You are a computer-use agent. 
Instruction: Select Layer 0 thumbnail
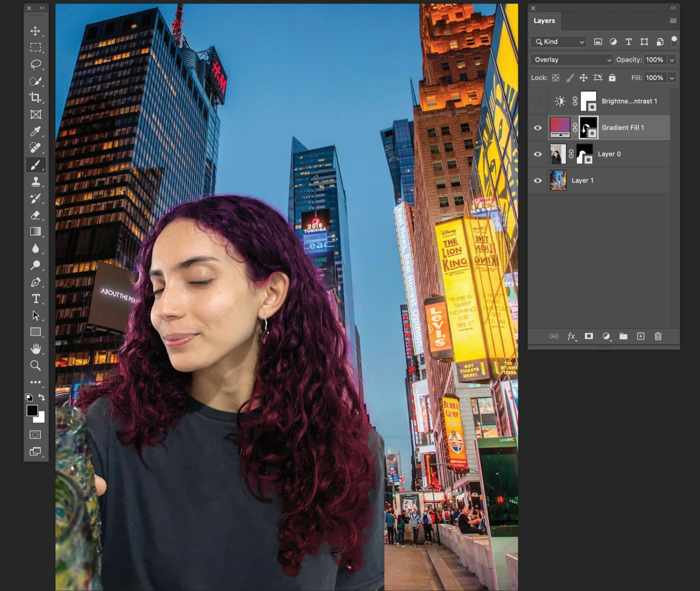[558, 154]
